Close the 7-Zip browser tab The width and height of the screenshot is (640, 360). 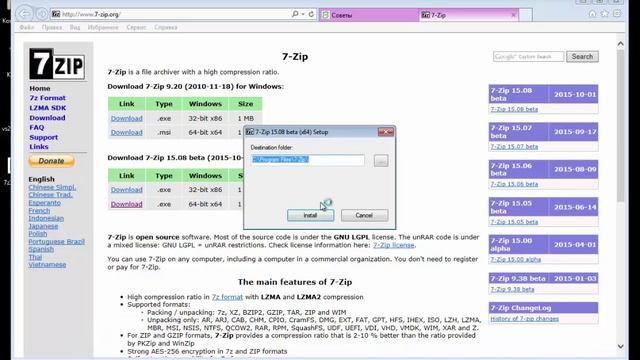click(x=513, y=15)
